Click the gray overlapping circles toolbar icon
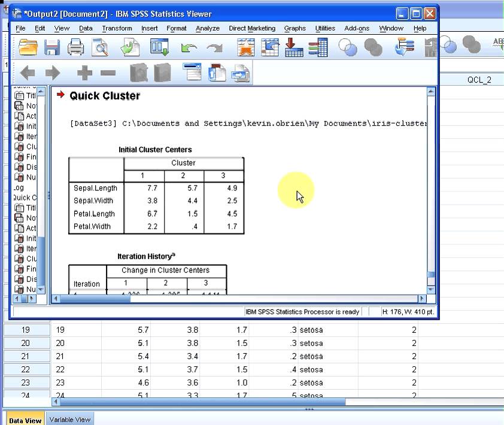This screenshot has height=425, width=504. (373, 47)
